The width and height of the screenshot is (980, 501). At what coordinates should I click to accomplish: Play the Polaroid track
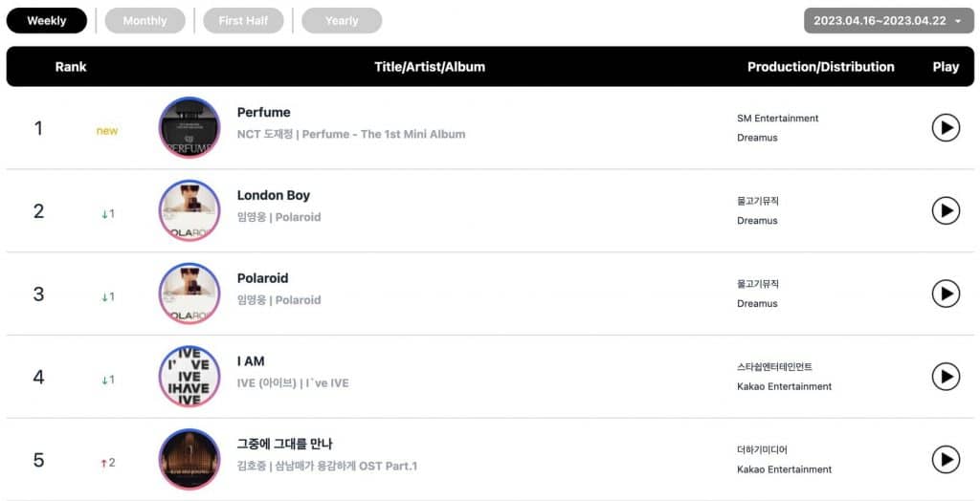coord(946,294)
